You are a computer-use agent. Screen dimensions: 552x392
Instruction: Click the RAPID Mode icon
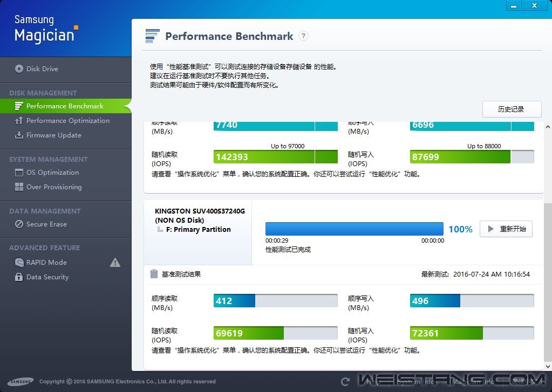coord(19,262)
